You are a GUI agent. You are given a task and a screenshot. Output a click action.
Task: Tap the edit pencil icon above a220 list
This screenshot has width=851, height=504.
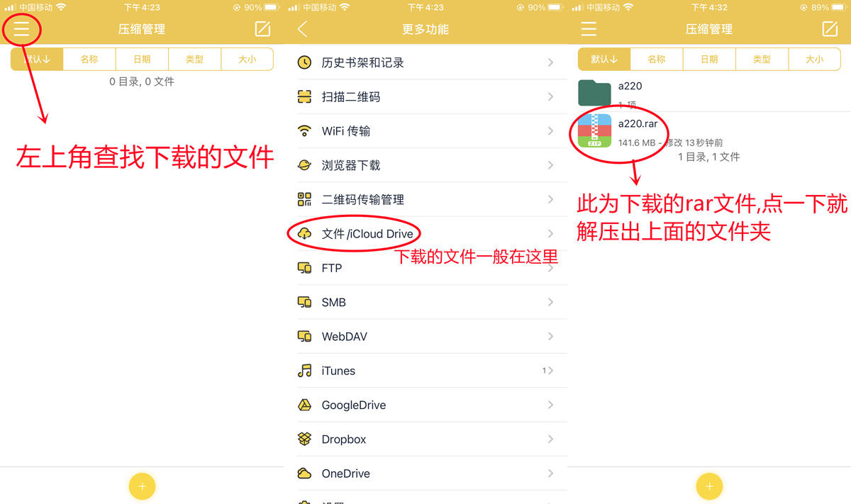830,29
